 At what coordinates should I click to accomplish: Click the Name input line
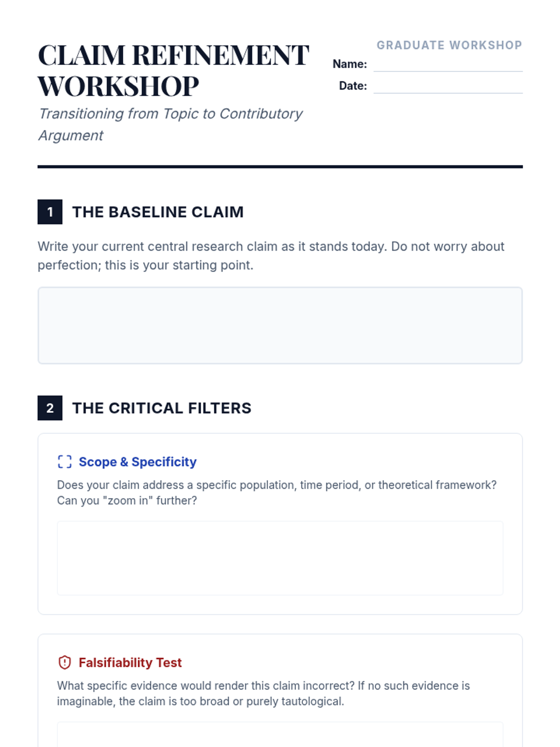[x=448, y=64]
